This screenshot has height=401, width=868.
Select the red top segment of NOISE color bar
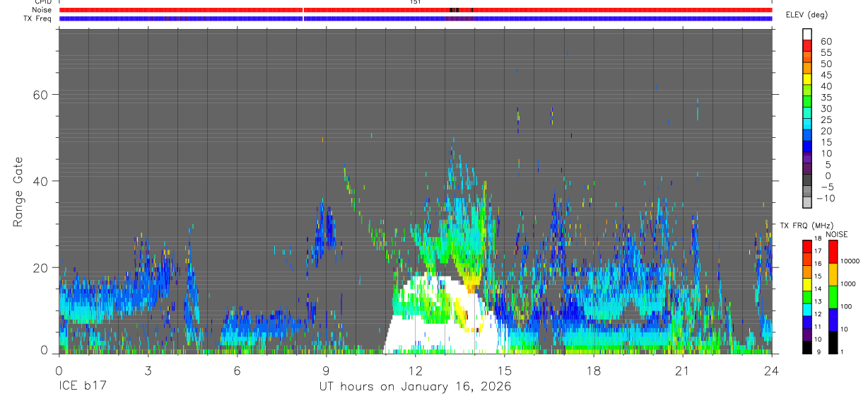tap(833, 252)
